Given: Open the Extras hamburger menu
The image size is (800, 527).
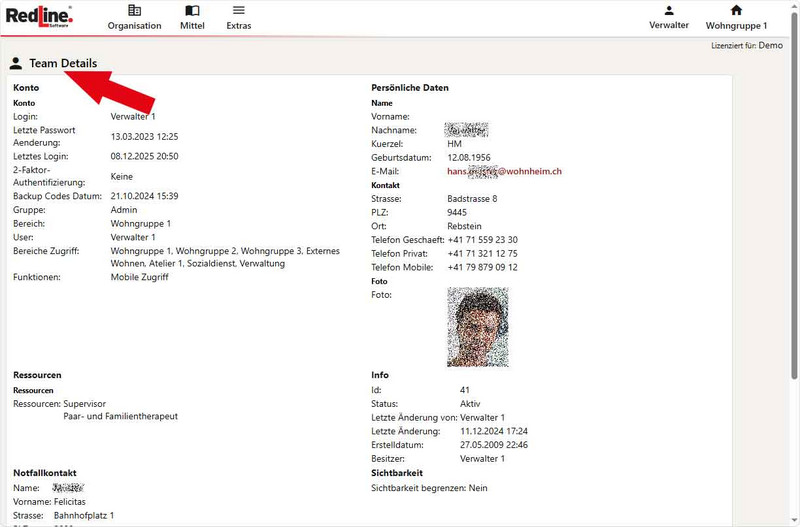Looking at the screenshot, I should [x=238, y=17].
